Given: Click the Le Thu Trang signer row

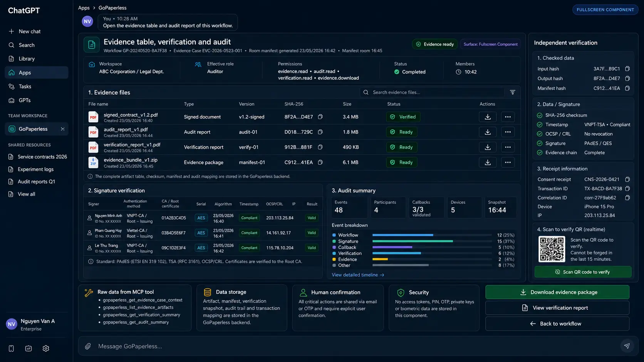Looking at the screenshot, I should [x=203, y=248].
